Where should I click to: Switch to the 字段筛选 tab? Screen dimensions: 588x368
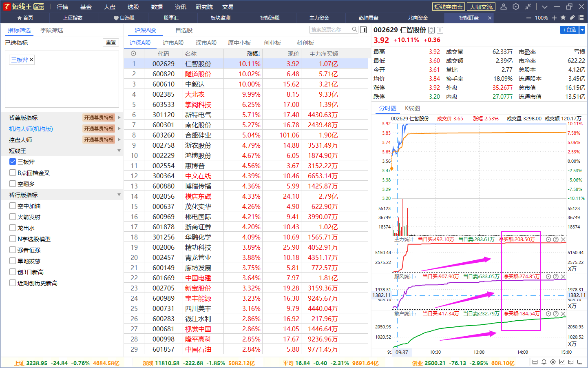52,30
